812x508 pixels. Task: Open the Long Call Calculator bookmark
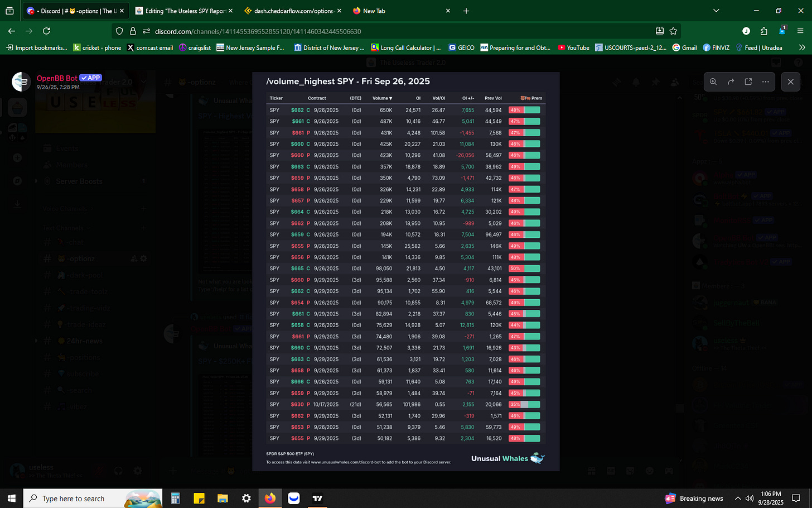click(x=406, y=47)
